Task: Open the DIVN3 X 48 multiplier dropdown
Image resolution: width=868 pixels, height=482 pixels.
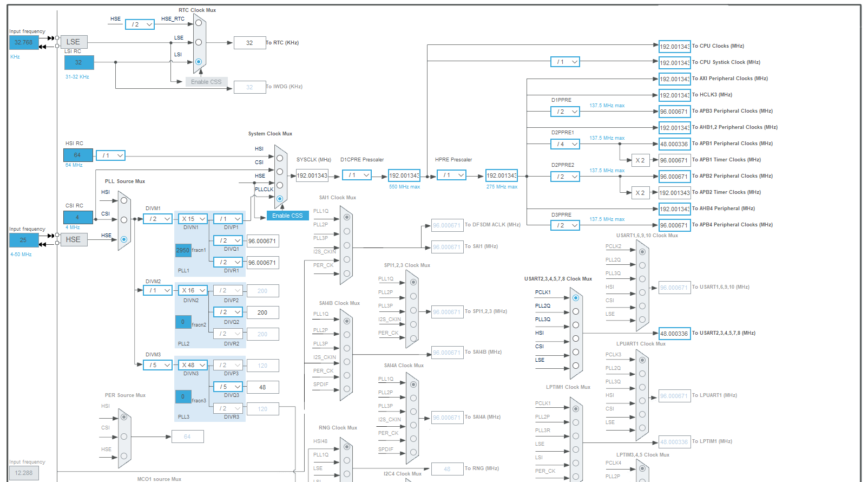Action: 193,365
